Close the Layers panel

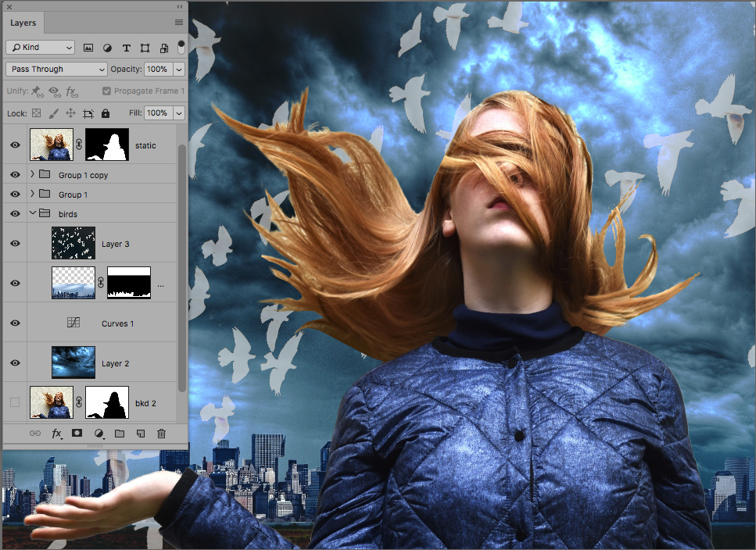coord(9,7)
